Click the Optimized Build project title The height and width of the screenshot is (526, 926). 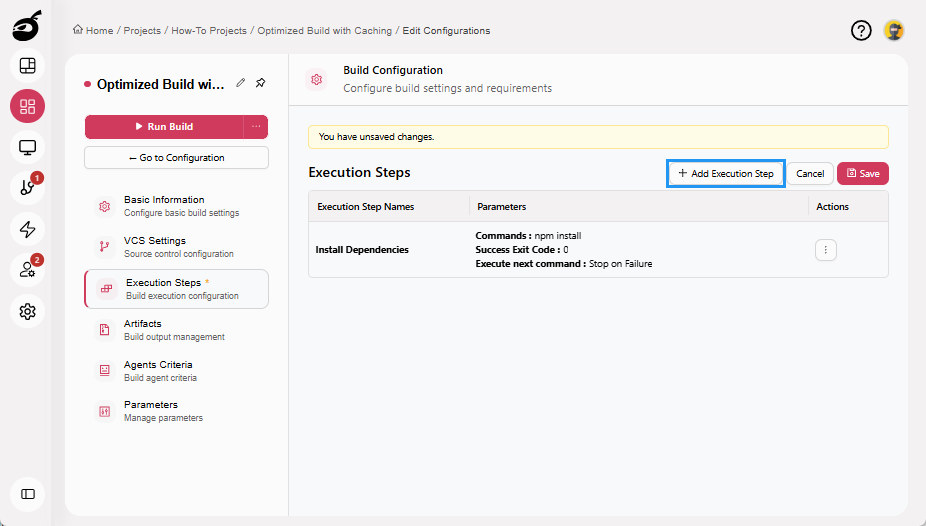click(161, 84)
